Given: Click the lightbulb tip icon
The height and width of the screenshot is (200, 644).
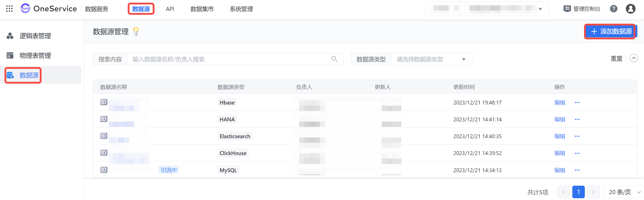Looking at the screenshot, I should (x=136, y=31).
